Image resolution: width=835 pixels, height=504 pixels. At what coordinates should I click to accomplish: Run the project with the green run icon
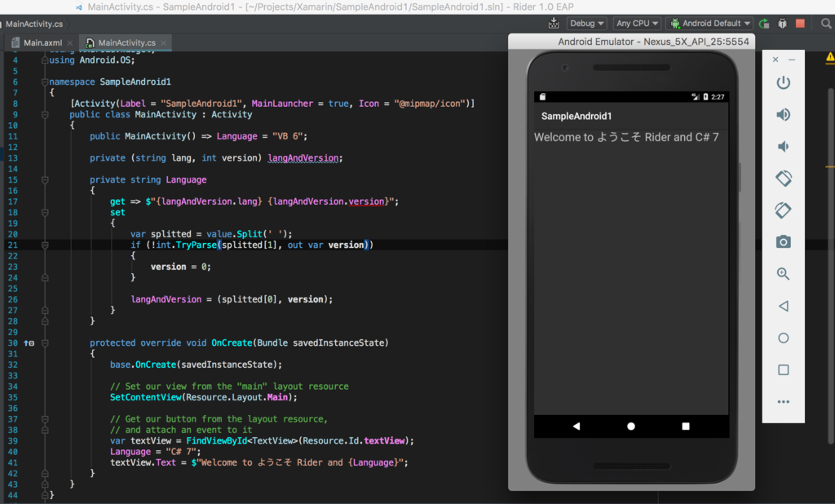pyautogui.click(x=764, y=24)
